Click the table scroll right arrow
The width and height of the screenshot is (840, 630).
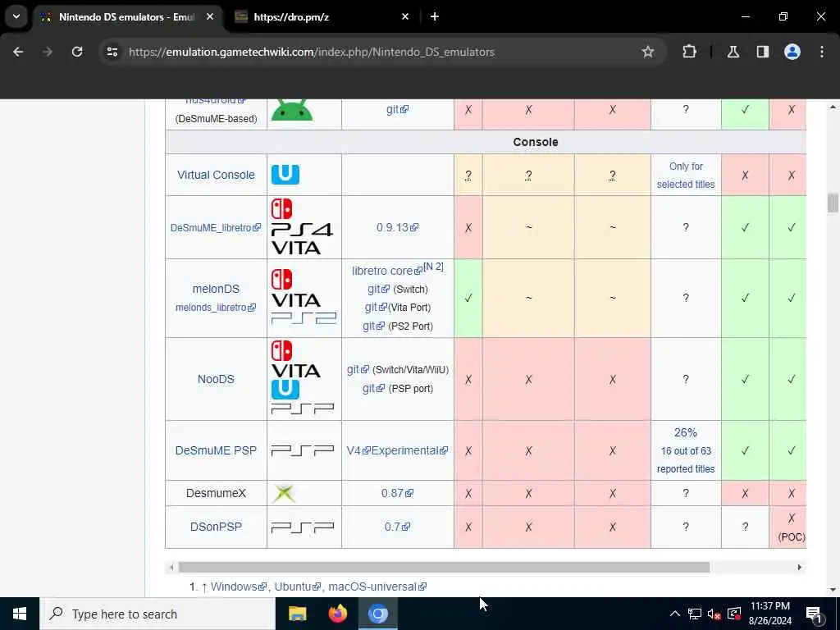point(799,568)
